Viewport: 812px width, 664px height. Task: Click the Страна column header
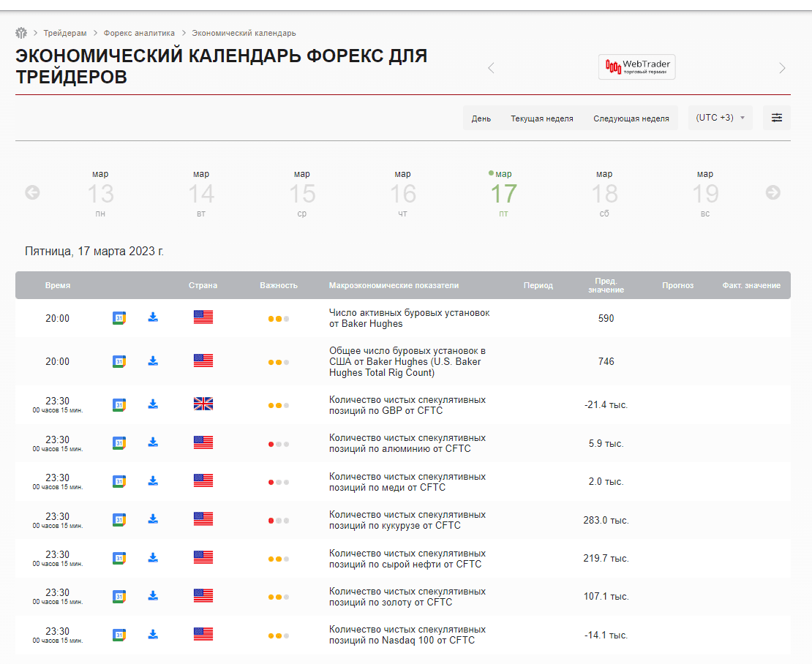(x=203, y=285)
